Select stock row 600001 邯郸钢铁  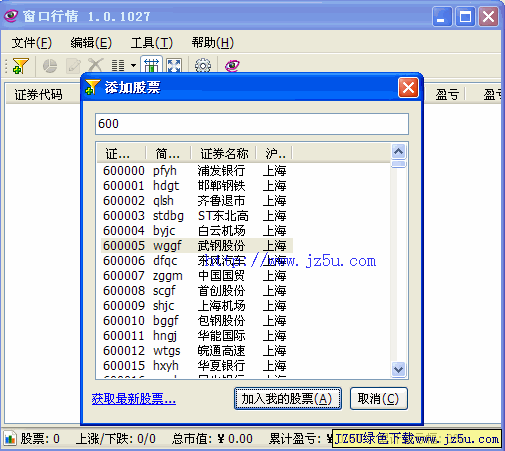[197, 186]
